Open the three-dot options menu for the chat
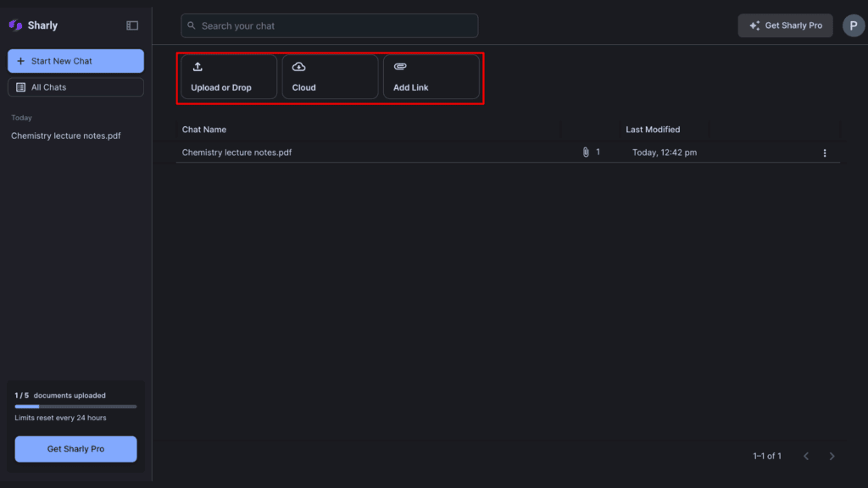The height and width of the screenshot is (488, 868). coord(825,152)
